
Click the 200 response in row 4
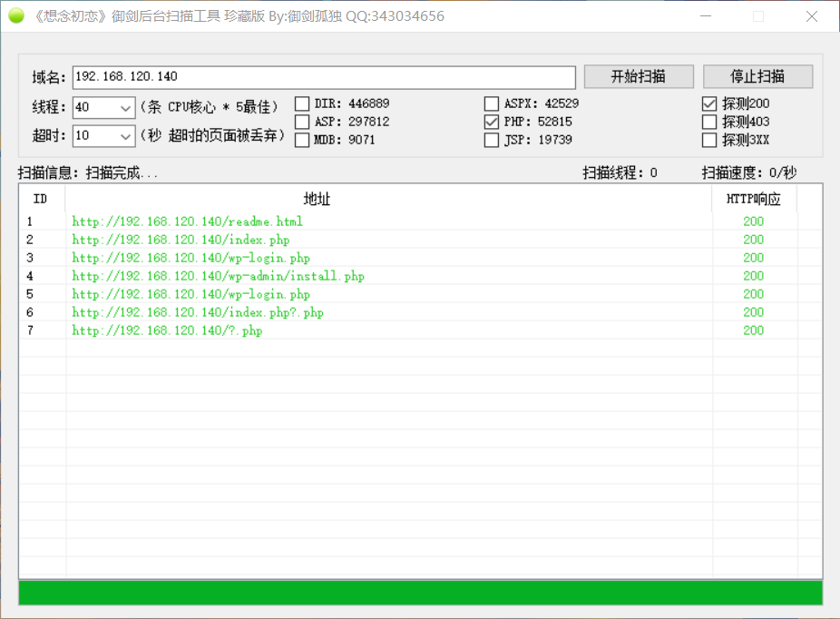(x=753, y=276)
